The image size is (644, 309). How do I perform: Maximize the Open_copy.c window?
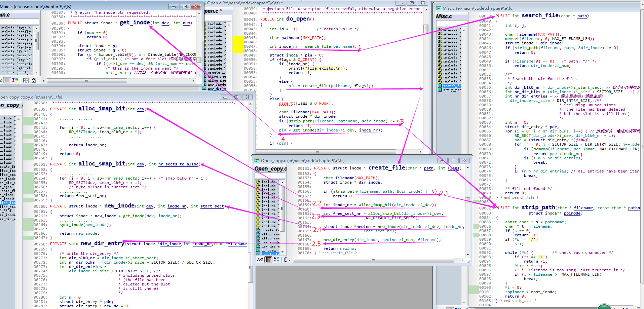pos(453,161)
